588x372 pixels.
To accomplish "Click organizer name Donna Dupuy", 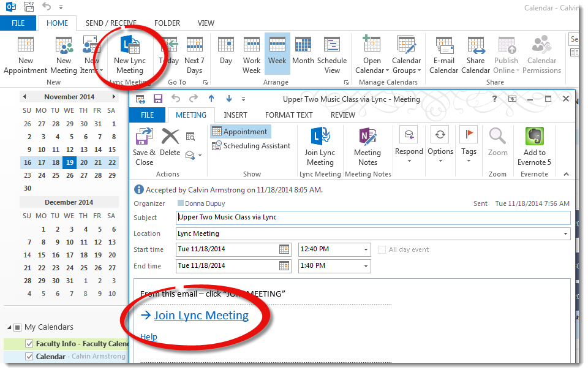I will 205,203.
